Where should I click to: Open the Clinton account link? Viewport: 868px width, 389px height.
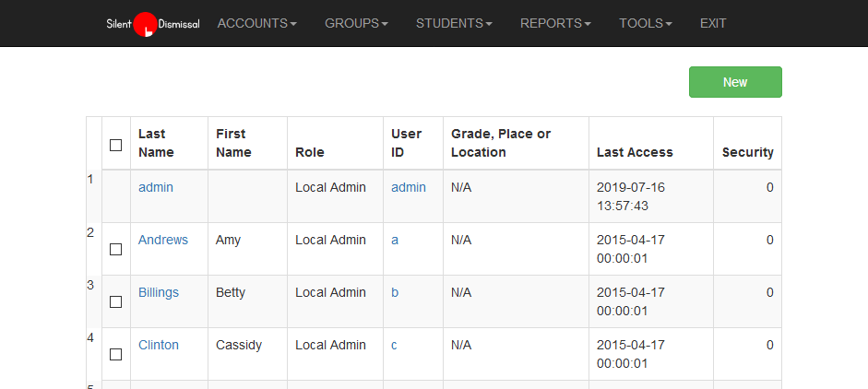pyautogui.click(x=159, y=345)
